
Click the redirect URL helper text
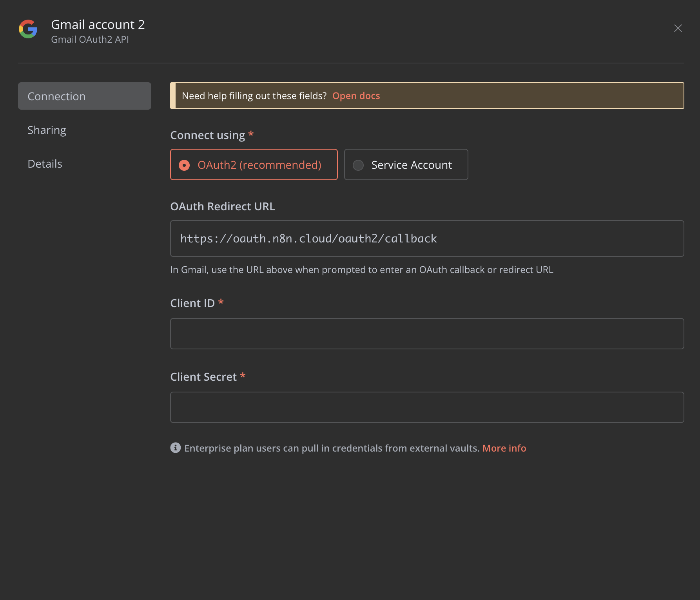pyautogui.click(x=361, y=269)
